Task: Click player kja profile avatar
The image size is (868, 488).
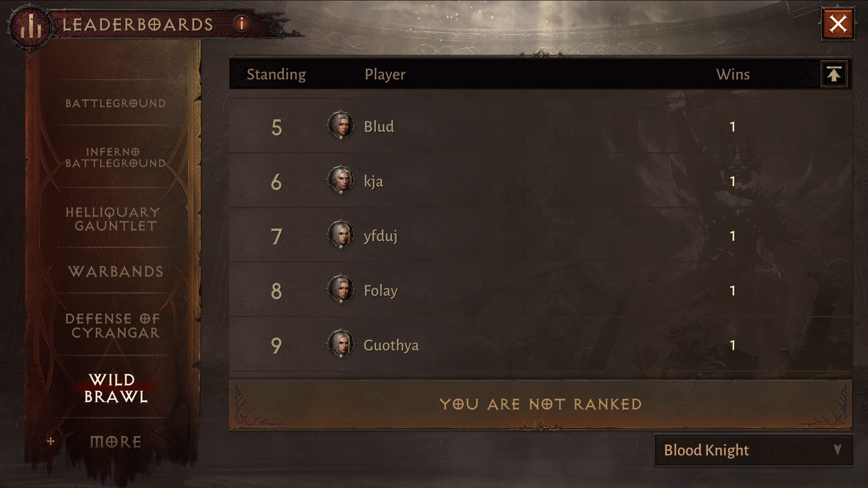Action: 341,180
